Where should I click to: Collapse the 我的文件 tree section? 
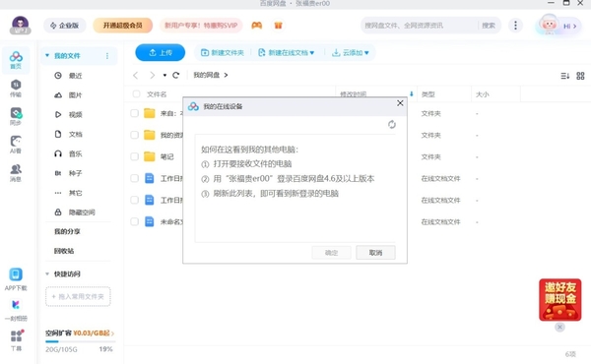coord(47,55)
